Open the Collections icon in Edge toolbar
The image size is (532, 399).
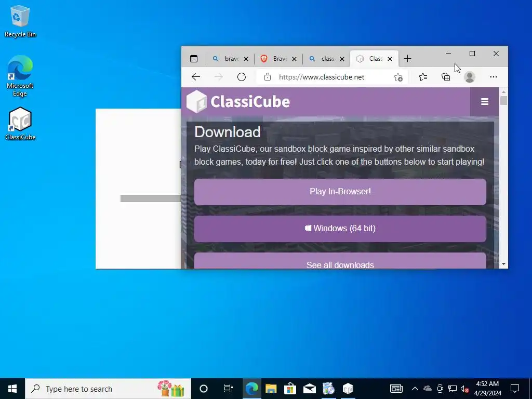(446, 77)
